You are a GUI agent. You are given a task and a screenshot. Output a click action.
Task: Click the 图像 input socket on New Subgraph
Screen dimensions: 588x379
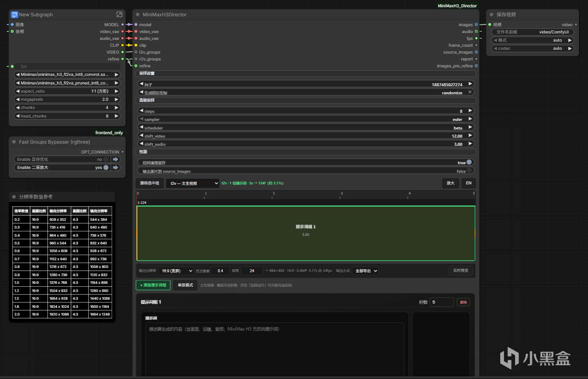12,24
